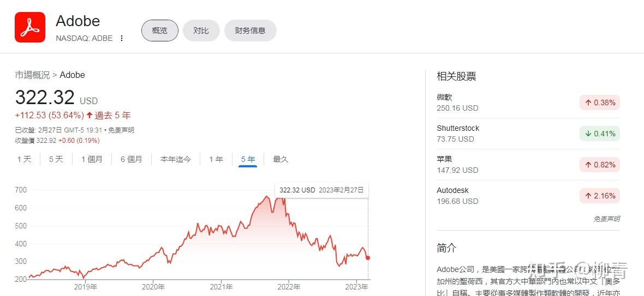Select the 5 年 chart range
The height and width of the screenshot is (296, 644).
pyautogui.click(x=248, y=159)
